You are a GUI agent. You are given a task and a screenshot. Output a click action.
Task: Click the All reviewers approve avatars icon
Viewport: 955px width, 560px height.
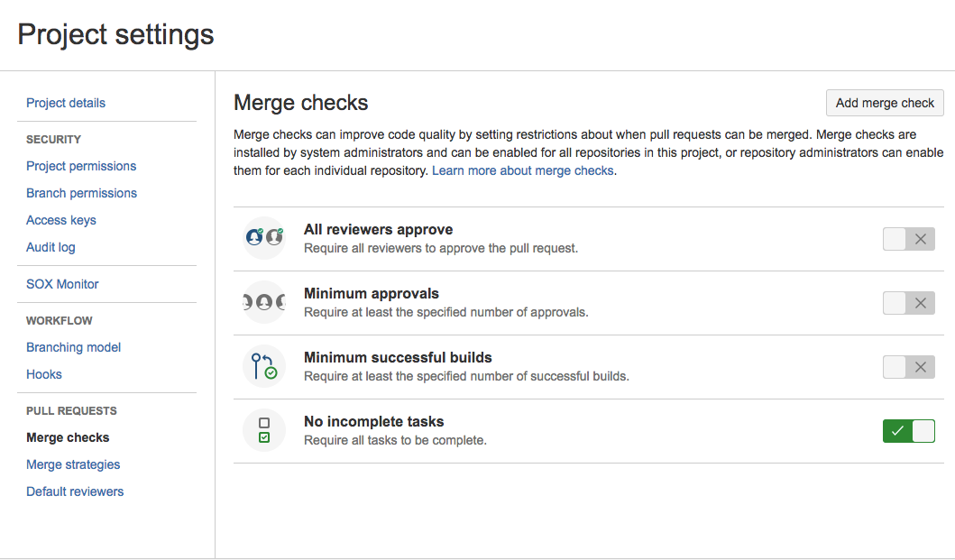coord(264,238)
